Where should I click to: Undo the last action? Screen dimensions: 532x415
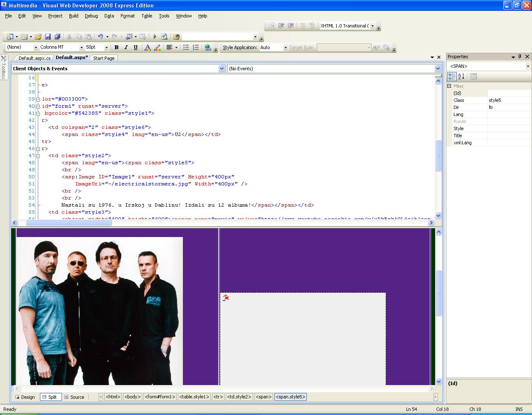coord(100,37)
